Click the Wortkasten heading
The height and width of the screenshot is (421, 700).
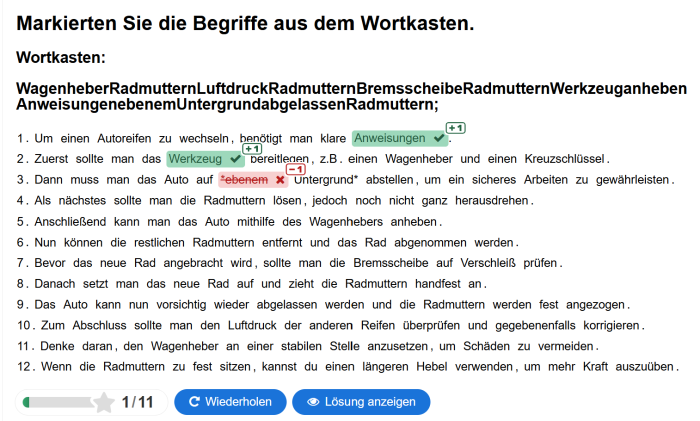pos(61,58)
